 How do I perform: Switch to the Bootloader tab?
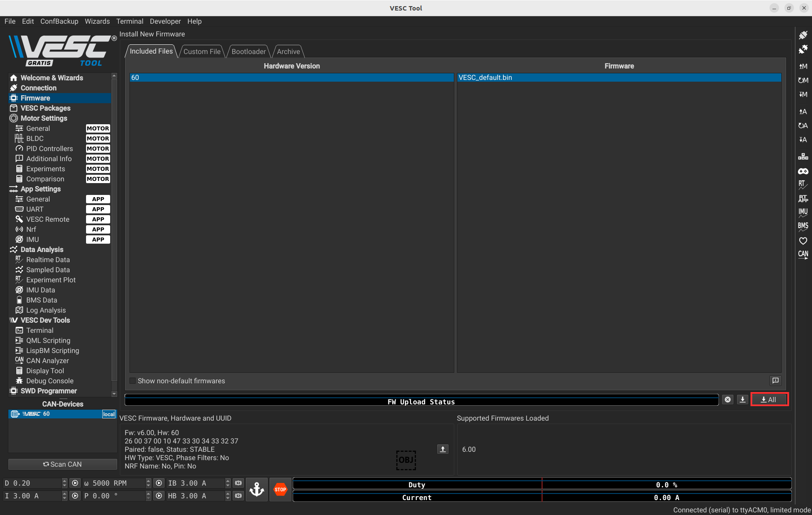click(x=248, y=51)
